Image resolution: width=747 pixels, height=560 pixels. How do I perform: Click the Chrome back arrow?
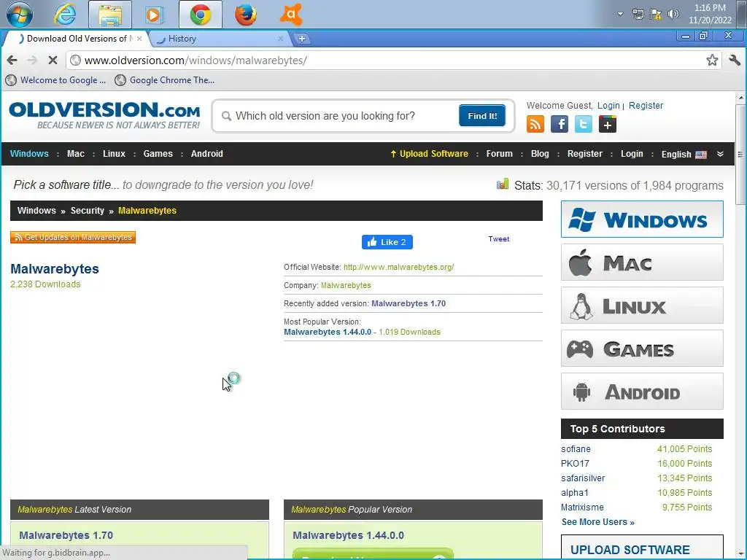click(x=12, y=60)
